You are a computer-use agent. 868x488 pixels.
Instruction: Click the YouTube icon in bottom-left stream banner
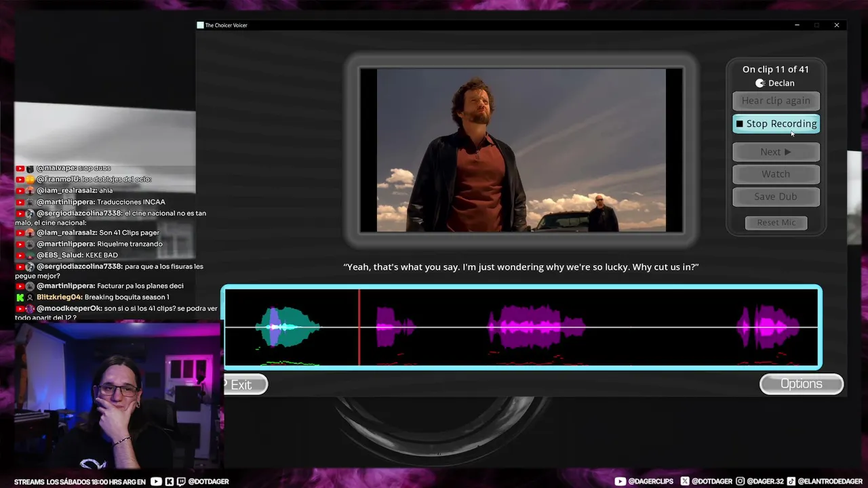[157, 482]
